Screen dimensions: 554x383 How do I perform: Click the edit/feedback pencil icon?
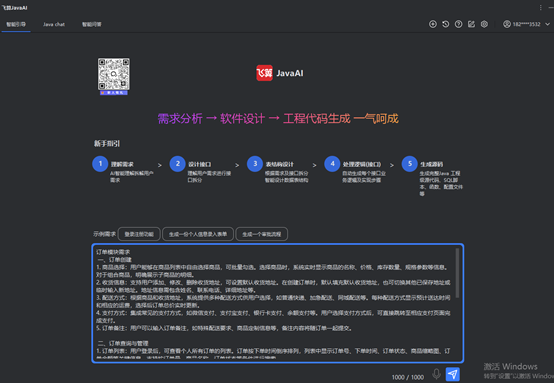click(x=471, y=24)
